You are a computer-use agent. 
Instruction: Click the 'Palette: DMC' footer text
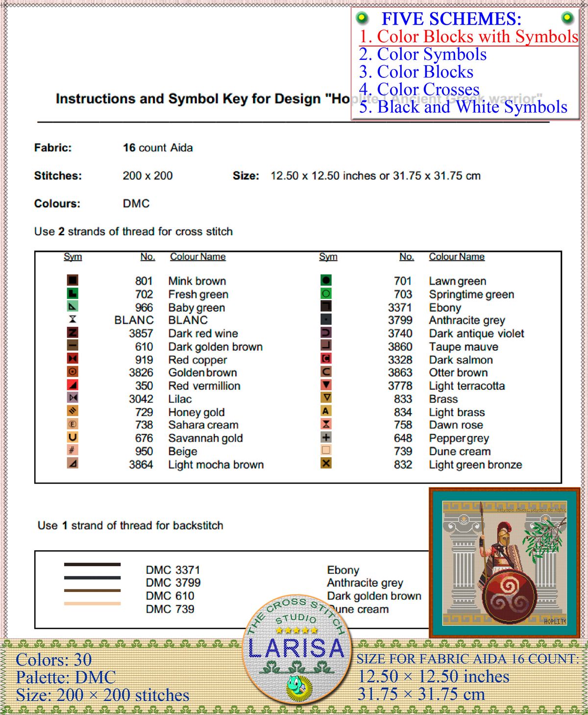66,677
